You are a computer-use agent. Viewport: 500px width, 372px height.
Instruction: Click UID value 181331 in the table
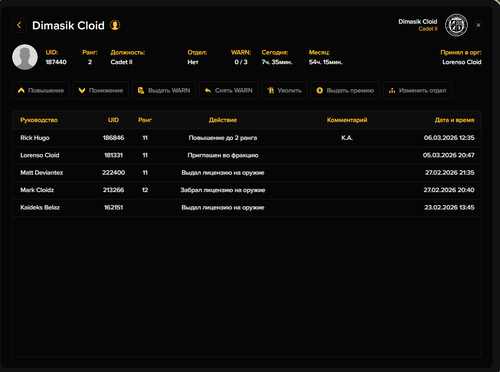tap(113, 155)
